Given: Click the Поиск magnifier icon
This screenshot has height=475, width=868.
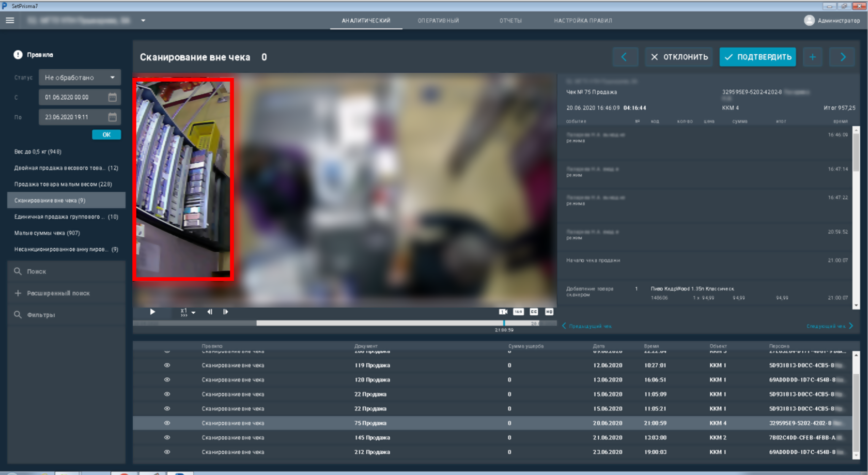Looking at the screenshot, I should (x=18, y=271).
